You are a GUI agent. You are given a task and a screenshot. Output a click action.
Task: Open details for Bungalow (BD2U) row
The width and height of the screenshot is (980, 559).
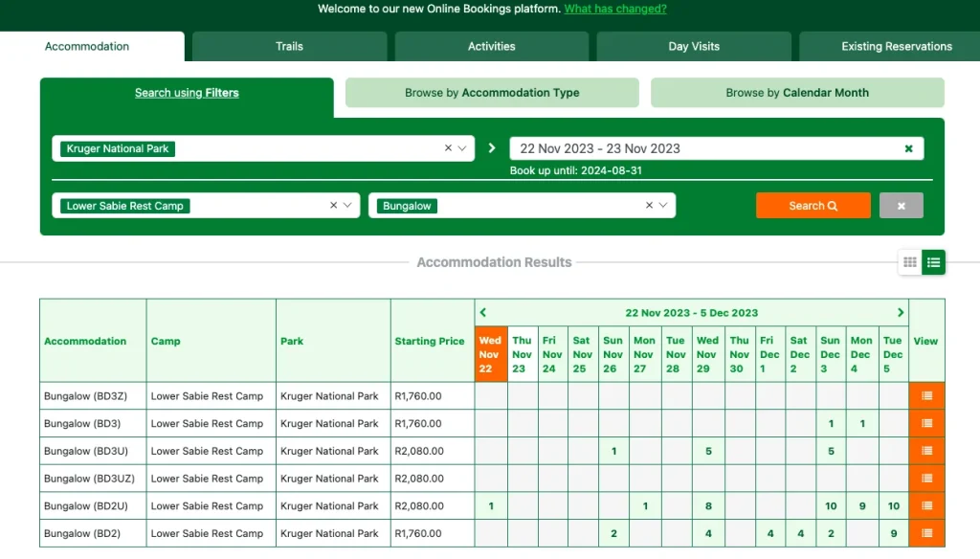pyautogui.click(x=926, y=505)
